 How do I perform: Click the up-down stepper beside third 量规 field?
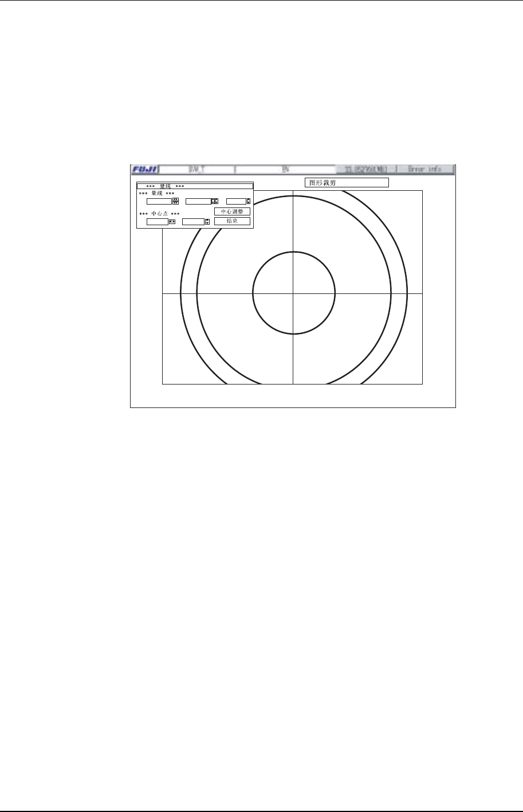click(x=249, y=201)
